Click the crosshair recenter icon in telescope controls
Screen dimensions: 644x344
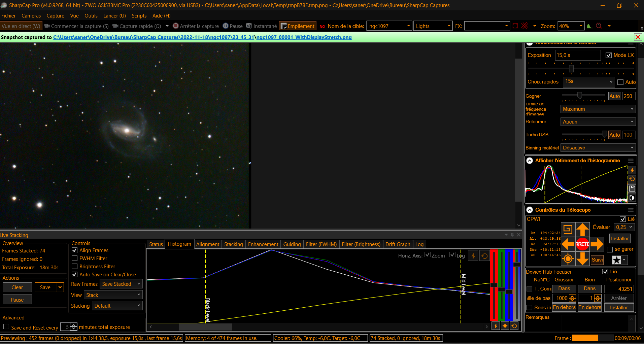click(568, 259)
